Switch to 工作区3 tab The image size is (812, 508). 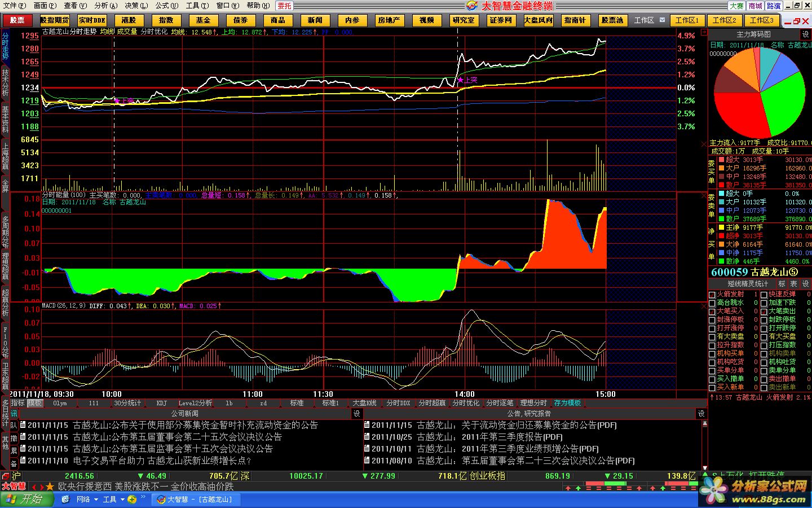(x=762, y=20)
